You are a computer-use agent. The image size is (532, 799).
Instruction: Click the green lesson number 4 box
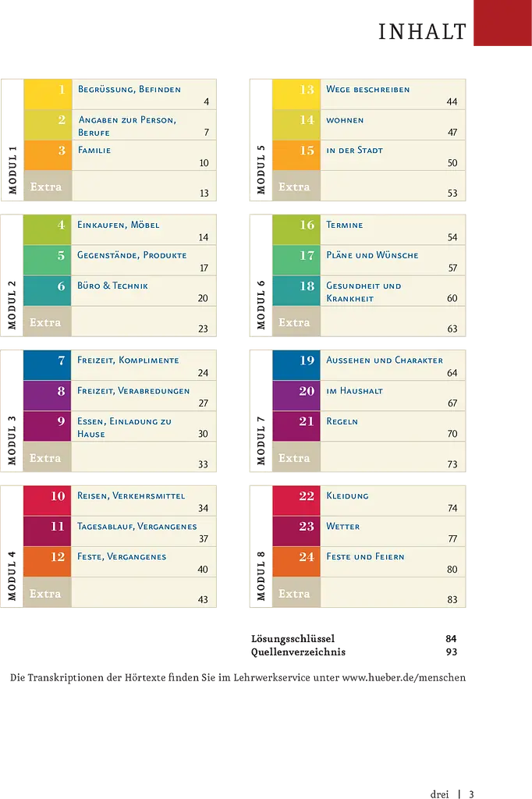(48, 230)
